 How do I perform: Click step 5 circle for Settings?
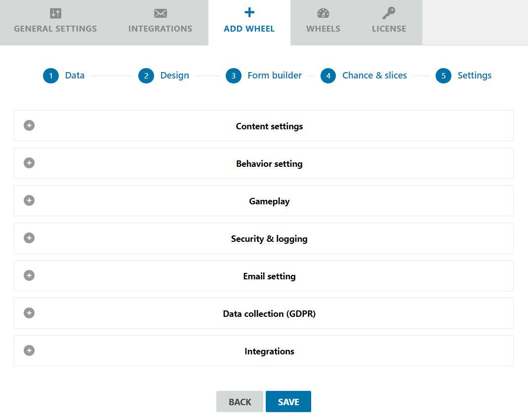point(444,76)
